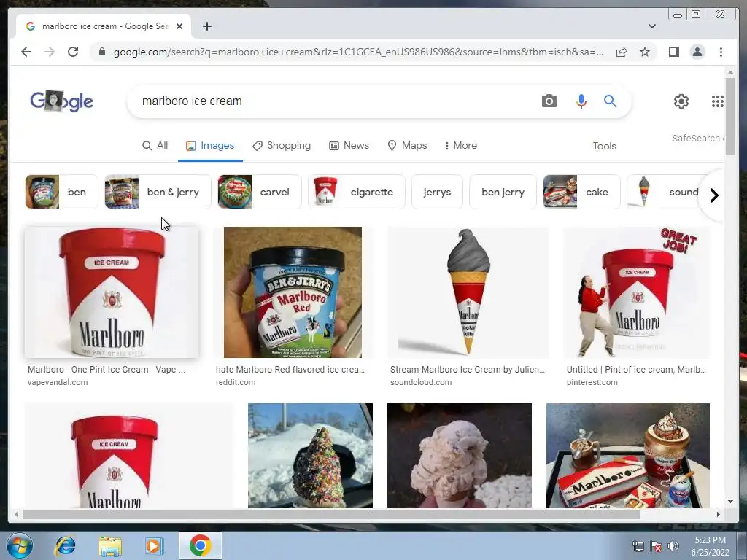Filter by the 'carvel' chip
747x560 pixels.
pyautogui.click(x=260, y=192)
